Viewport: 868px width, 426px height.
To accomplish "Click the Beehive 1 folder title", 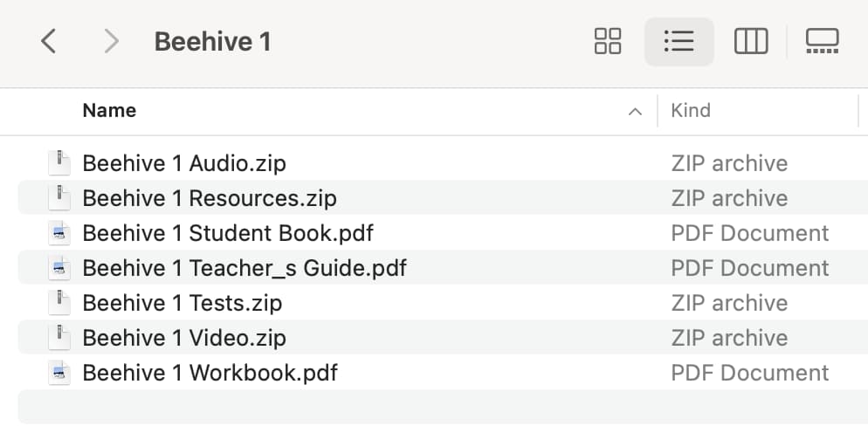I will pyautogui.click(x=212, y=42).
